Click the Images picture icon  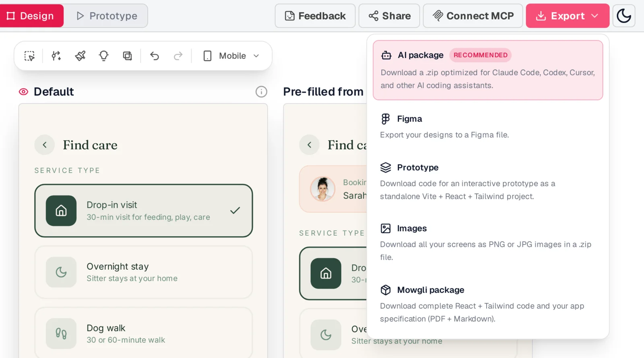click(386, 228)
